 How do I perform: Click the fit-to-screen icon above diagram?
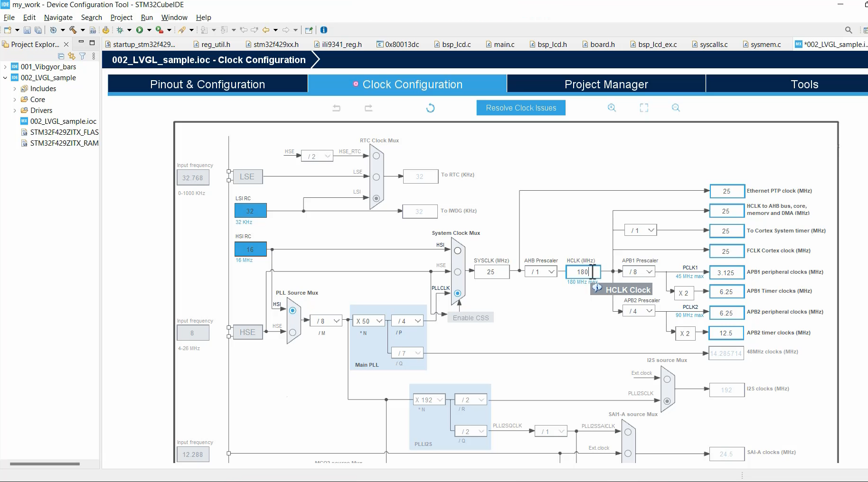[x=644, y=108]
